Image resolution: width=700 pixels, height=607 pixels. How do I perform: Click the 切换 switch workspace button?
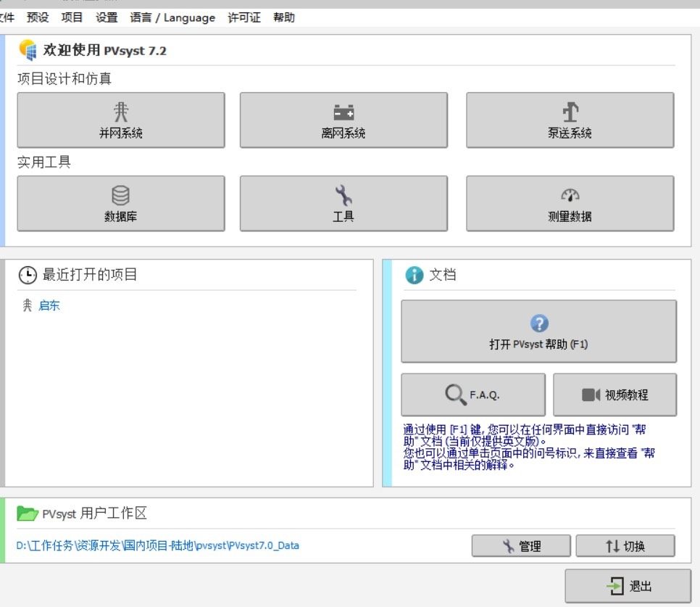click(x=625, y=546)
